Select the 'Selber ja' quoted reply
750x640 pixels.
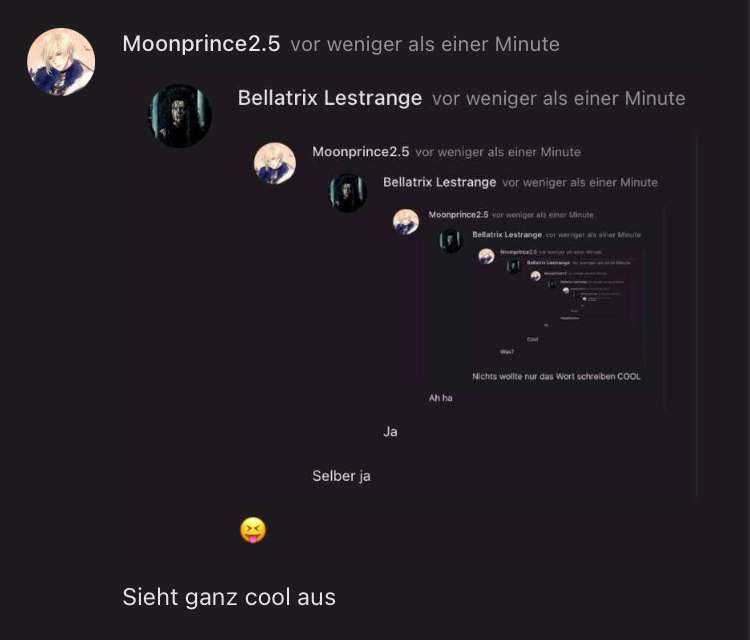pyautogui.click(x=342, y=476)
